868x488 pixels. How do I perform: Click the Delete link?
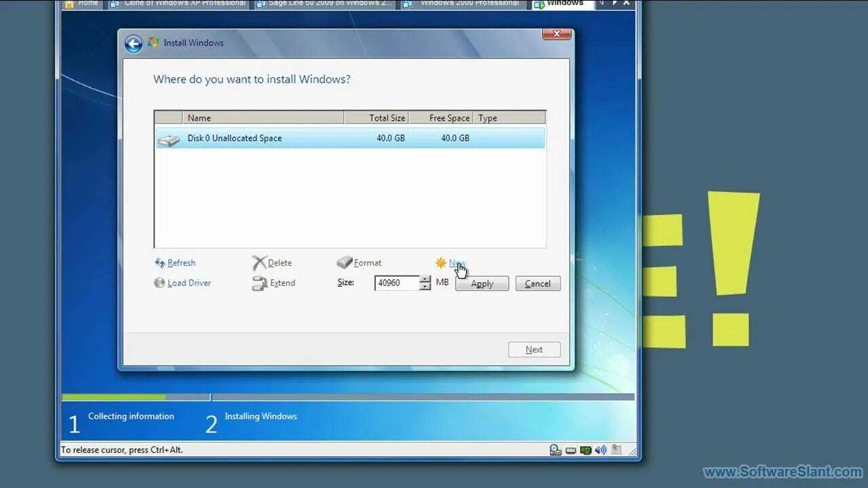[279, 263]
